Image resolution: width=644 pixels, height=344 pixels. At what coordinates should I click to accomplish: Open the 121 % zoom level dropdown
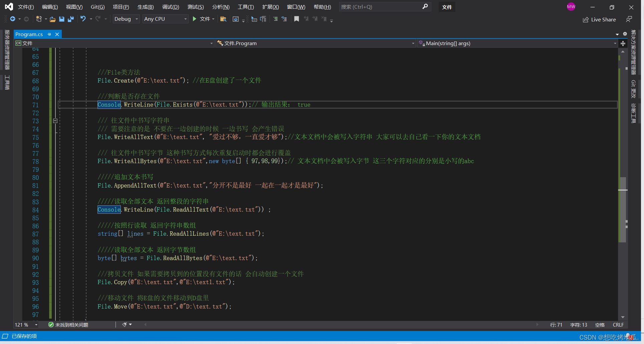pyautogui.click(x=27, y=325)
